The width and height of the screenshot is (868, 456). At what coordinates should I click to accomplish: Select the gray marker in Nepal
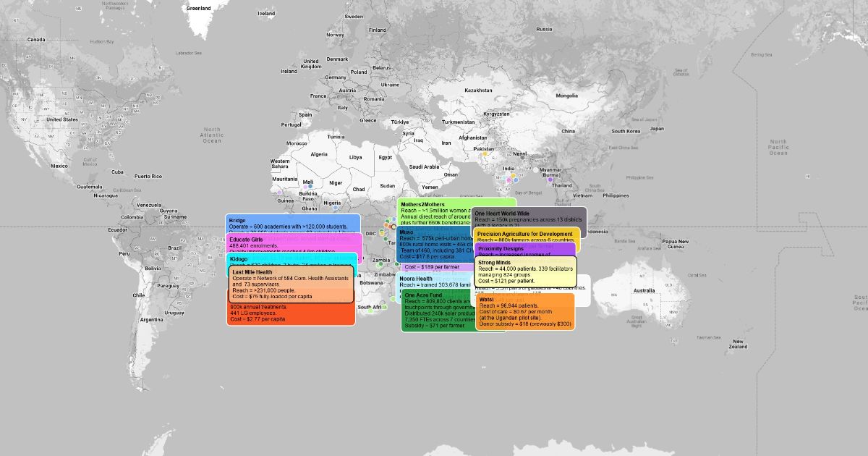(522, 157)
